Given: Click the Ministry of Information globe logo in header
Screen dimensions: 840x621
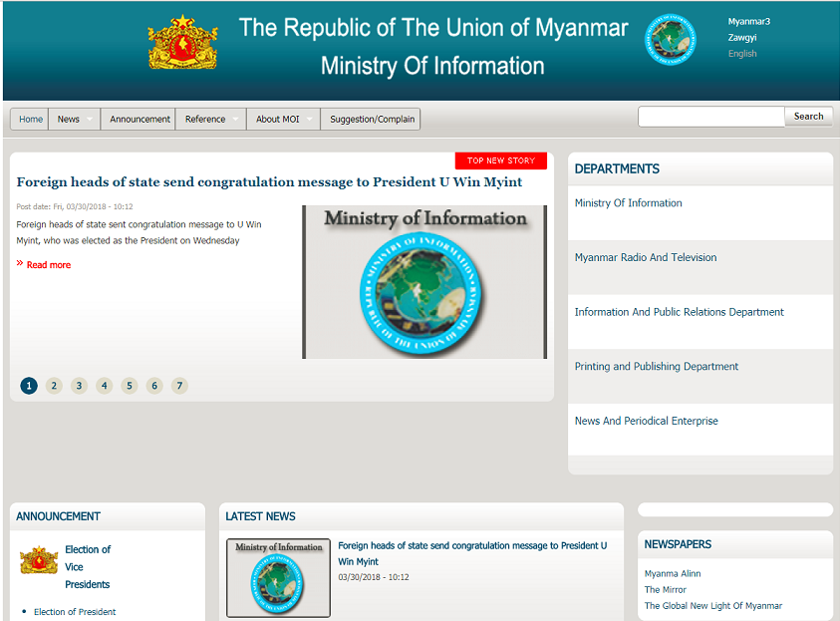Looking at the screenshot, I should [x=671, y=40].
